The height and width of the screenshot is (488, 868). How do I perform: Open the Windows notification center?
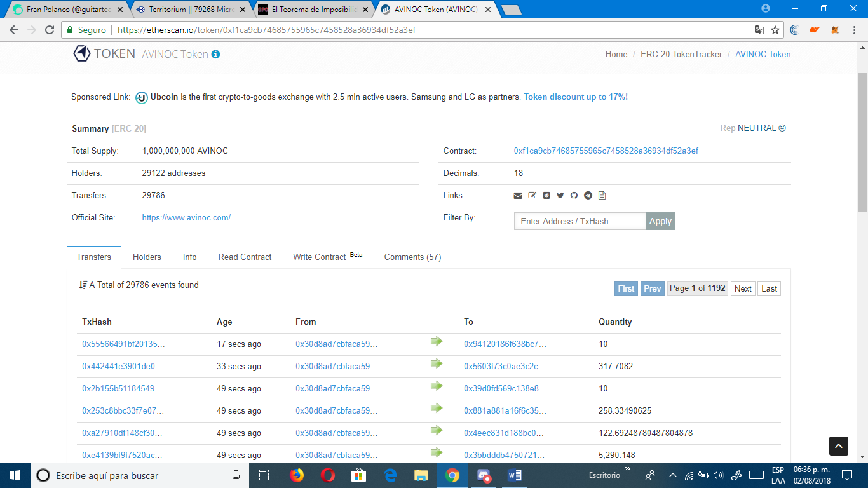click(847, 475)
